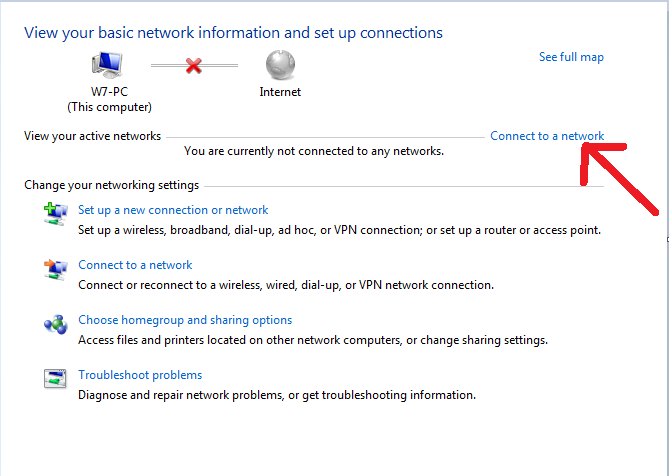The image size is (669, 476).
Task: Click the Set up a wireless, broadband description text
Action: click(x=339, y=230)
